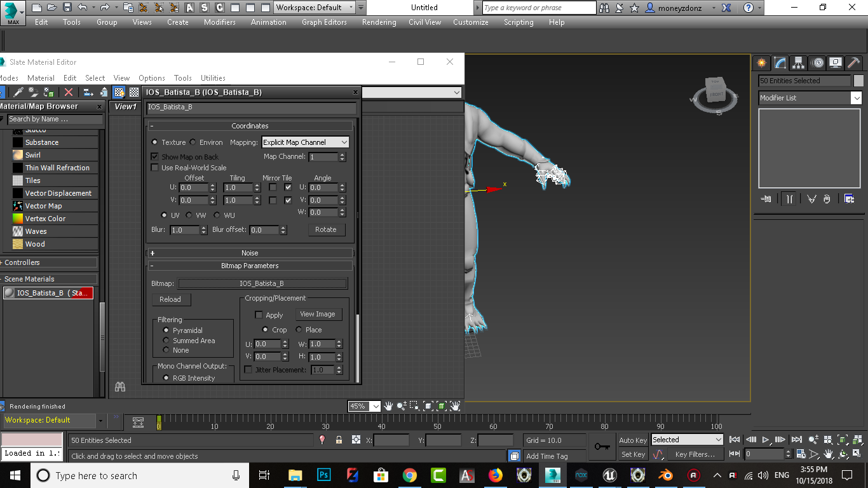Click the object color swatch beside entity name
Image resolution: width=868 pixels, height=488 pixels.
pyautogui.click(x=858, y=81)
